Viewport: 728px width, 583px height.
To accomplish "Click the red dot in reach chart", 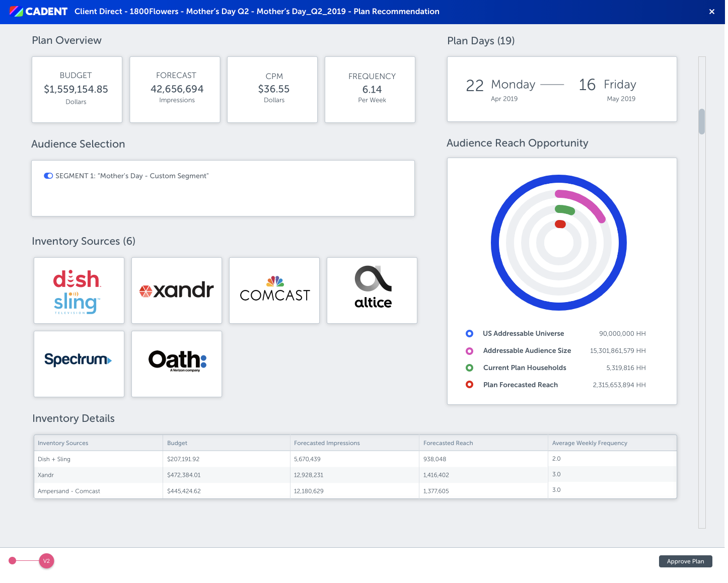I will pos(560,224).
